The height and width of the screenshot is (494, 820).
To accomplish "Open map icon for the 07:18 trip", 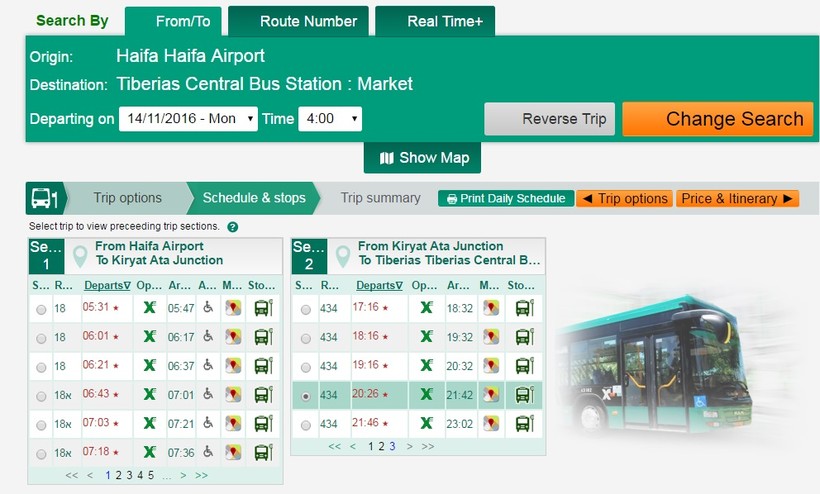I will click(233, 452).
